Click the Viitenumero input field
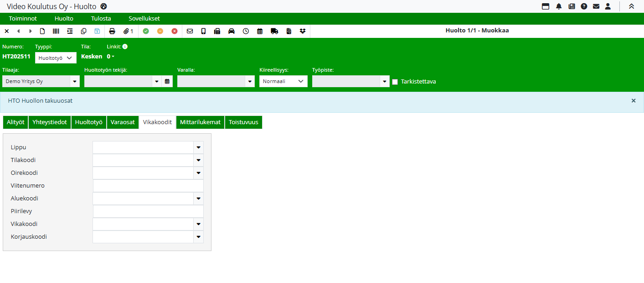Viewport: 644px width, 283px height. click(x=148, y=186)
